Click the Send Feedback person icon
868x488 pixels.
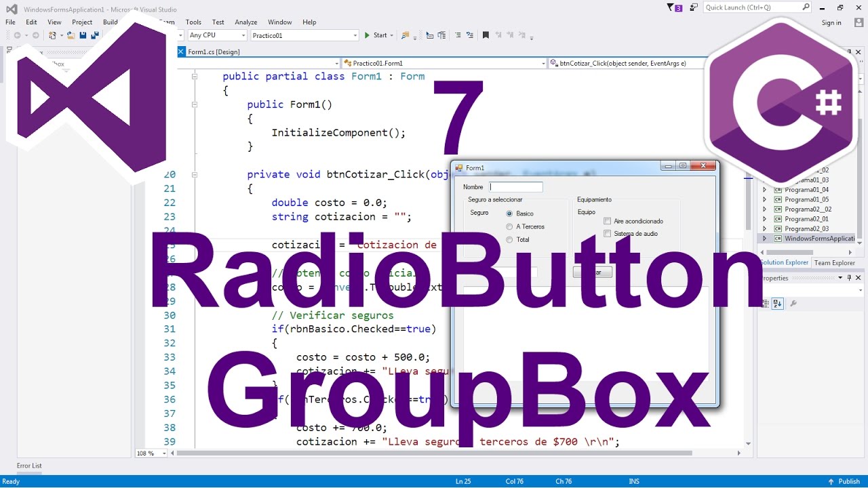pyautogui.click(x=693, y=7)
